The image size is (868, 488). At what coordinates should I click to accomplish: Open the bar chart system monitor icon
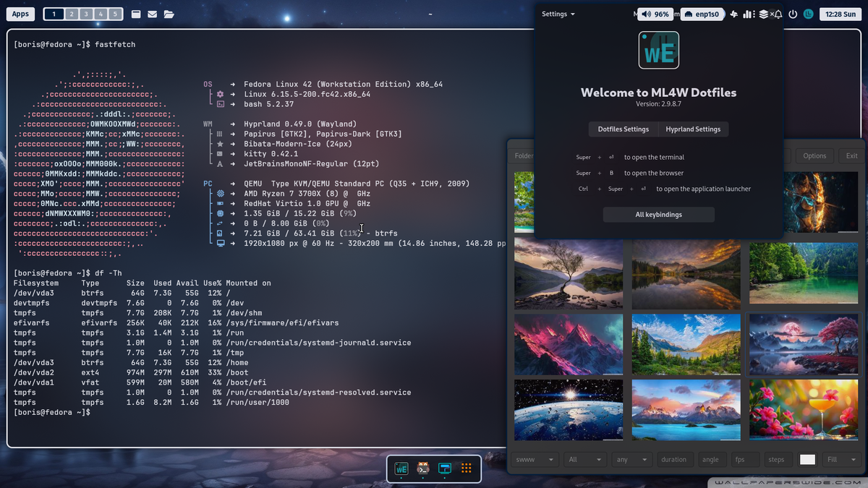tap(749, 14)
